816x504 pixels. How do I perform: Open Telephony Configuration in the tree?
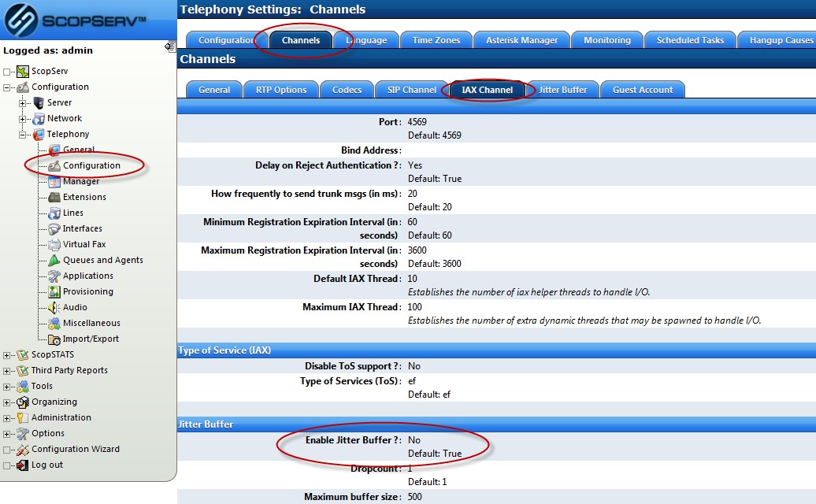[x=91, y=165]
